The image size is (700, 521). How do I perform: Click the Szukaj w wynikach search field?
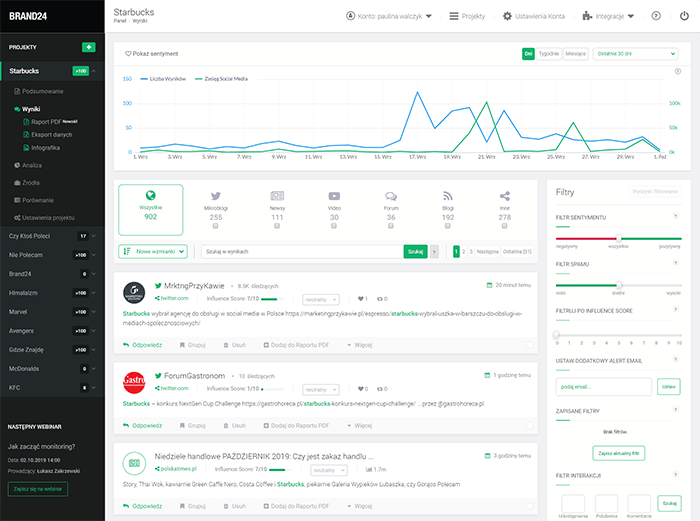tap(302, 252)
